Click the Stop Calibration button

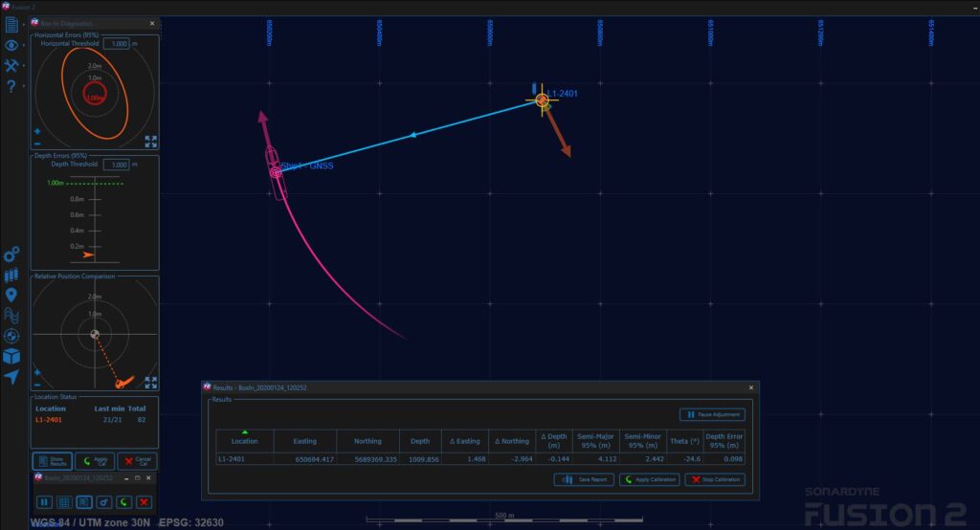point(715,479)
